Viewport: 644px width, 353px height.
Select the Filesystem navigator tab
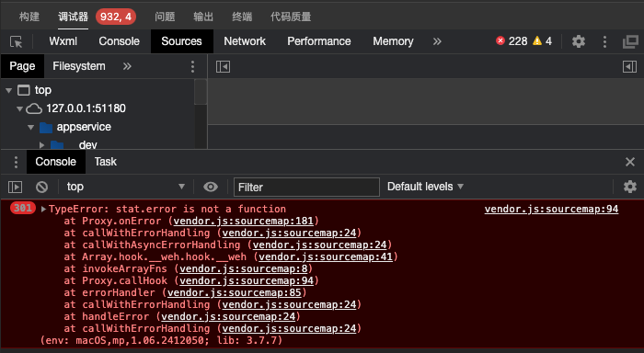coord(79,66)
